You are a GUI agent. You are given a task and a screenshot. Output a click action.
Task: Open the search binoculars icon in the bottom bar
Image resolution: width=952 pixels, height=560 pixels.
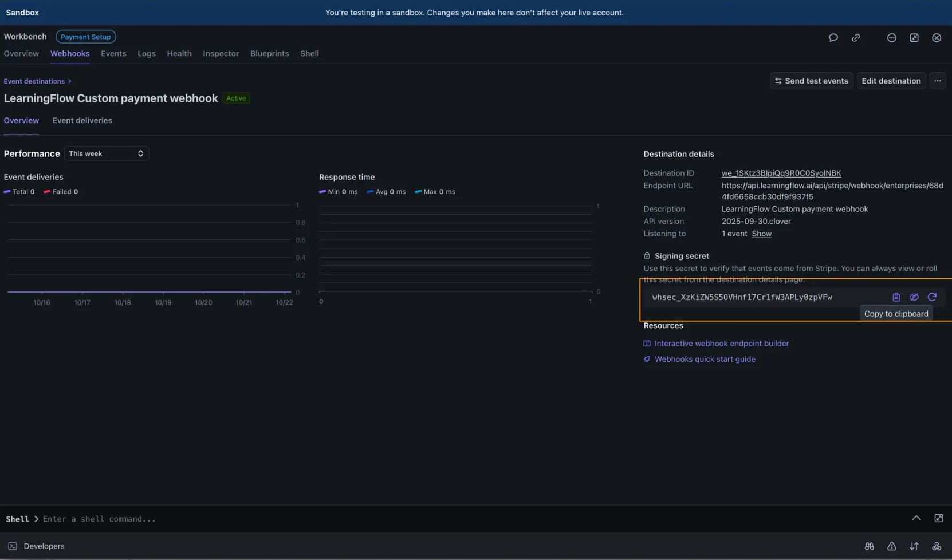[870, 546]
